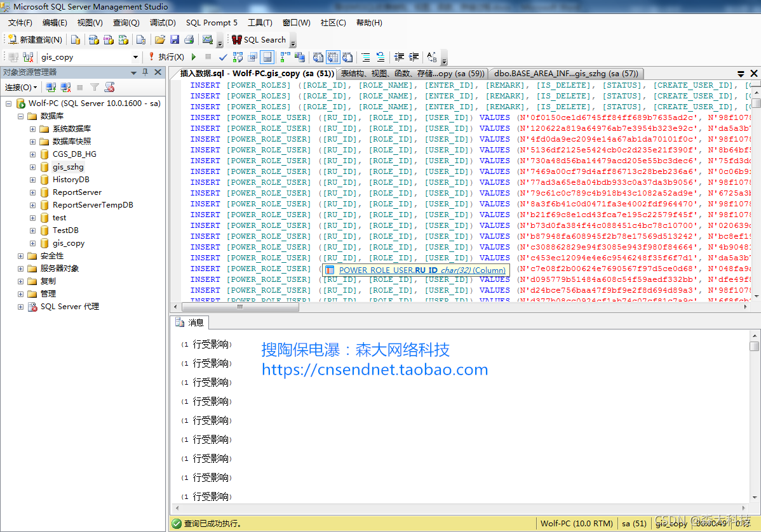Image resolution: width=761 pixels, height=532 pixels.
Task: Expand the CGS_DB_HG database
Action: click(x=32, y=155)
